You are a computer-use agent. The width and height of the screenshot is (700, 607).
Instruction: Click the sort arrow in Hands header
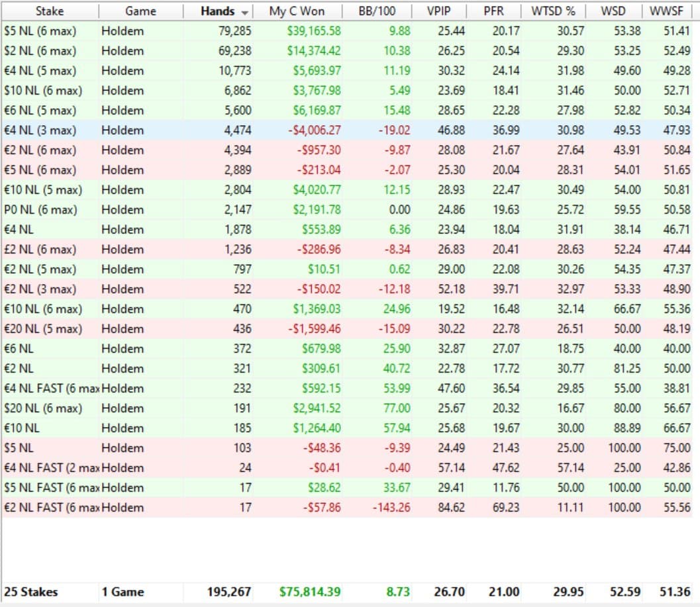tap(245, 12)
